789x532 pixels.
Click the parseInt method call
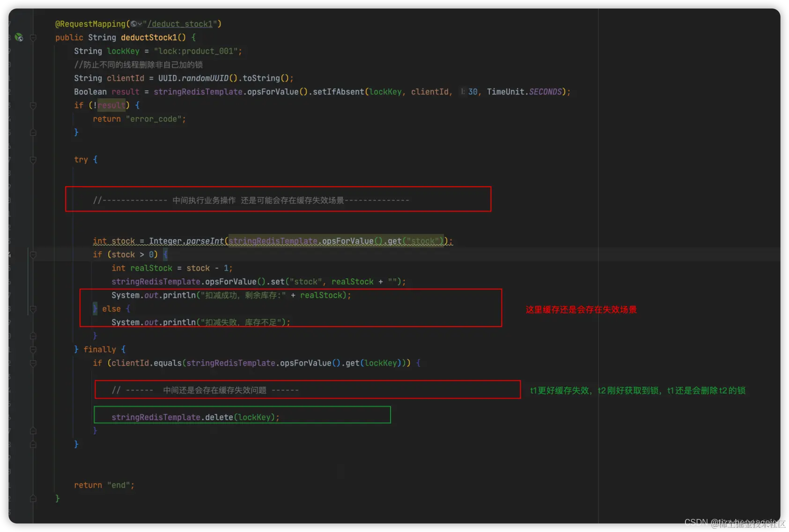tap(205, 241)
